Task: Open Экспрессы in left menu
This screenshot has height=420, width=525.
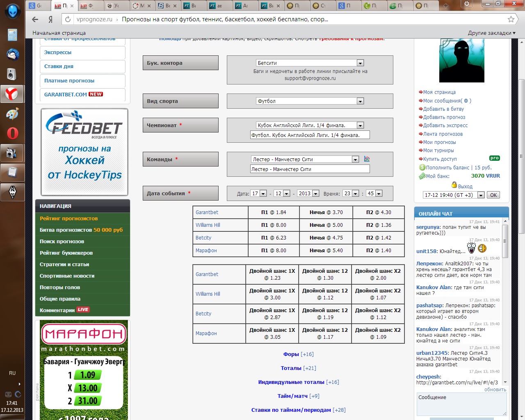Action: (x=82, y=52)
